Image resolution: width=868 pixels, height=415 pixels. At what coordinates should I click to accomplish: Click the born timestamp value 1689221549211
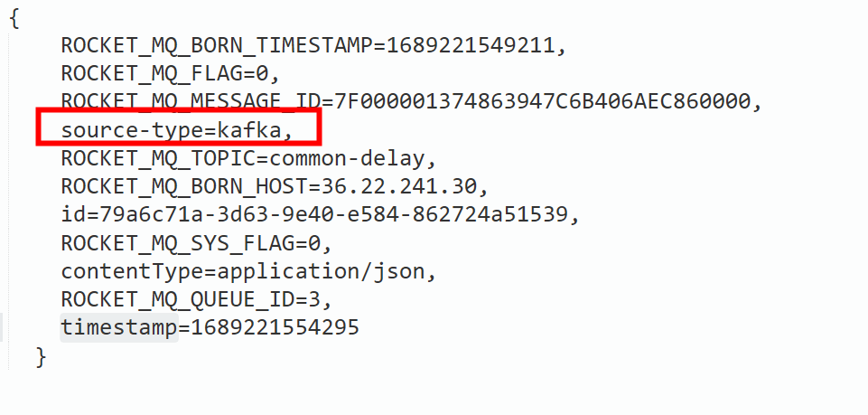(x=471, y=45)
